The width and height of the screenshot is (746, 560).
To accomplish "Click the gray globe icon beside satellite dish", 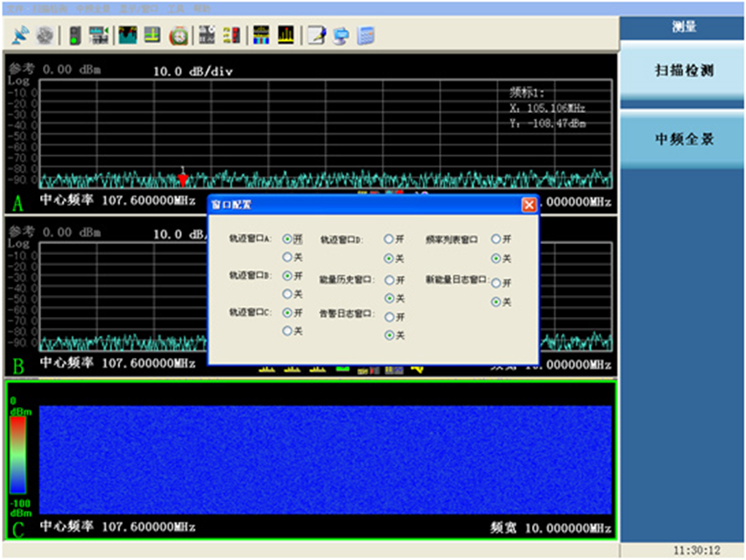I will pyautogui.click(x=44, y=36).
